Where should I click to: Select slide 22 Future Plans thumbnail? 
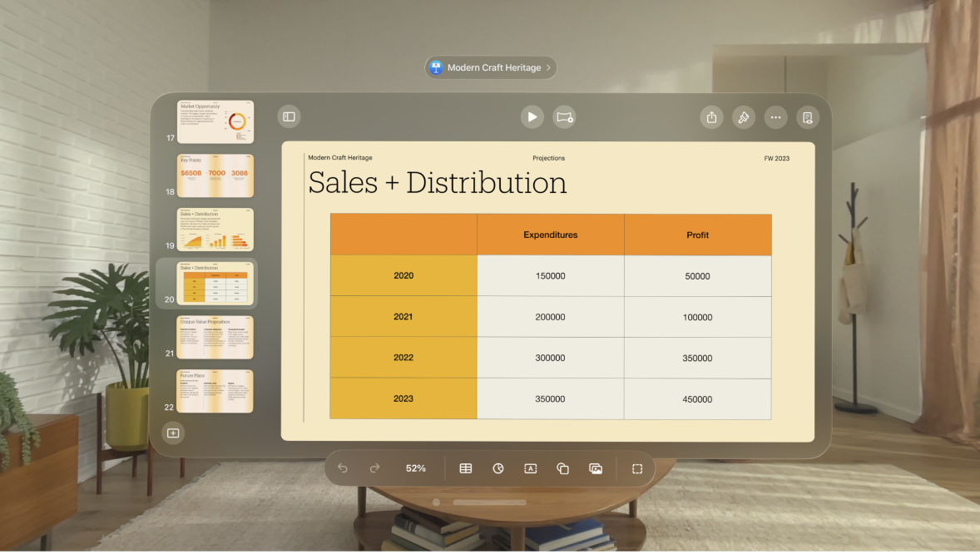[x=215, y=391]
